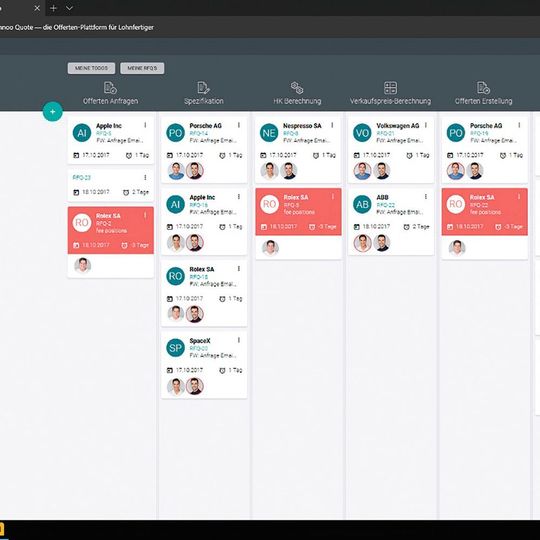Click the SP avatar on SpaceX card

[x=175, y=347]
